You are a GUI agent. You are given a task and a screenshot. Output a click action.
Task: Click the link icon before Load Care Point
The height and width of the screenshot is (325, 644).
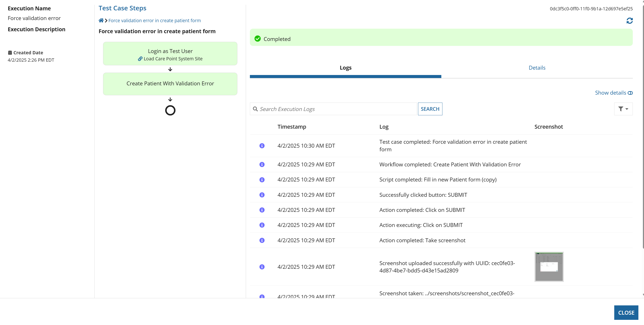140,59
